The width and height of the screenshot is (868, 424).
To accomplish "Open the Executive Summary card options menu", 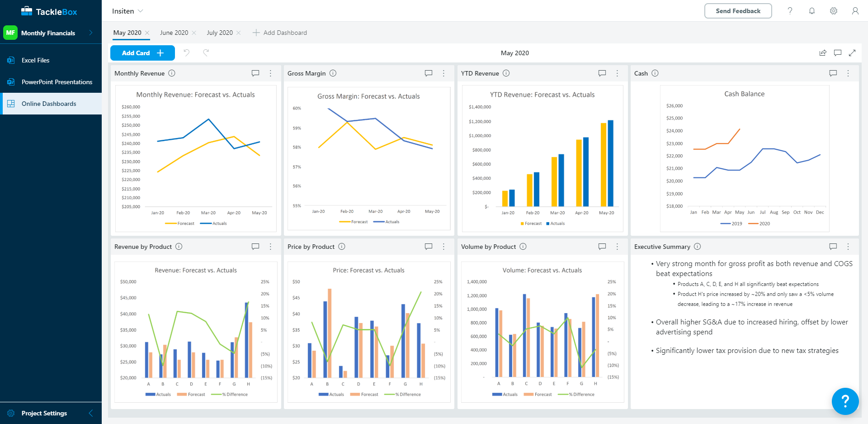I will 848,247.
